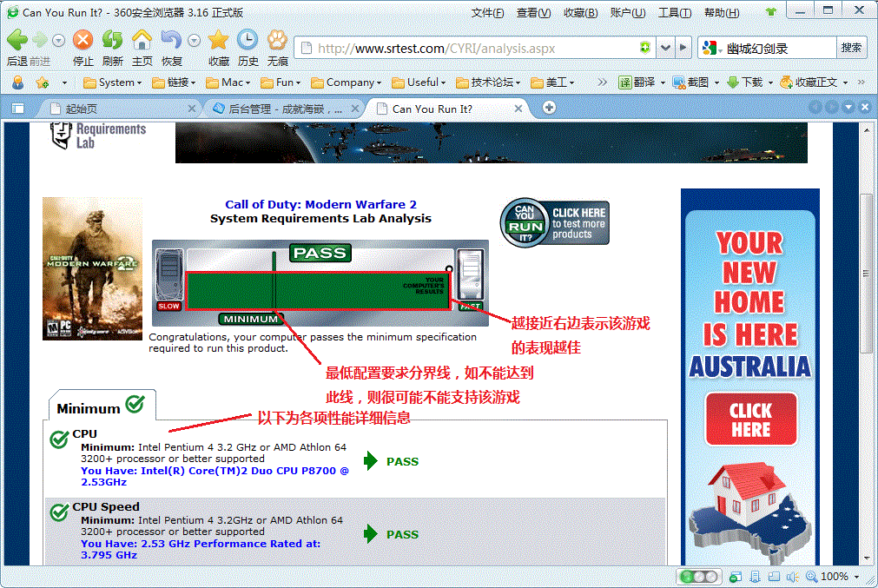Click the tab list panel icon left of tabs
Image resolution: width=878 pixels, height=588 pixels.
pyautogui.click(x=18, y=108)
